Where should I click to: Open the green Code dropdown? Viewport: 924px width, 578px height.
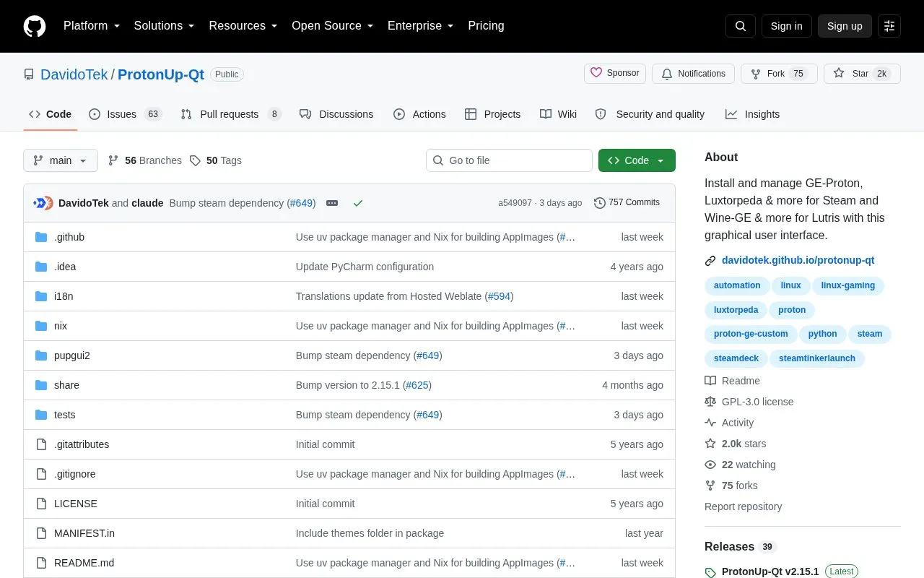(x=637, y=160)
